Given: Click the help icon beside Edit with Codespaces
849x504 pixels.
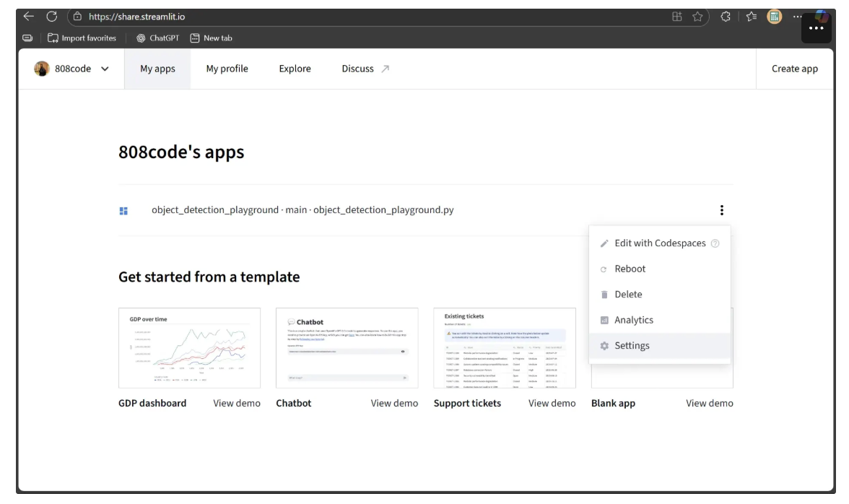Looking at the screenshot, I should [x=715, y=243].
